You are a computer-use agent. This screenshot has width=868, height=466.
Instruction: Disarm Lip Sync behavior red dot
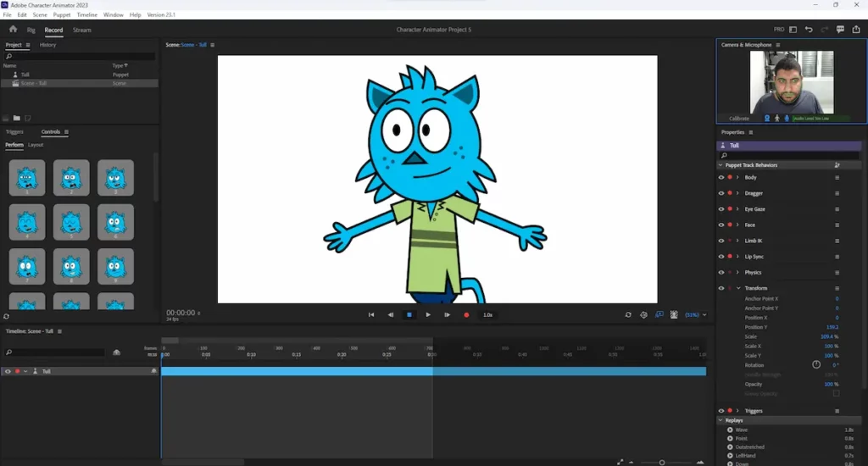(x=730, y=256)
